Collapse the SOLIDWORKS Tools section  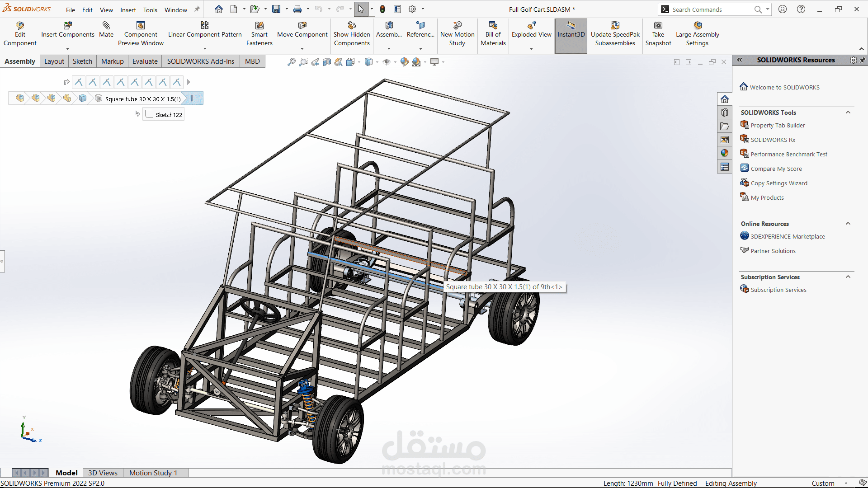[848, 113]
